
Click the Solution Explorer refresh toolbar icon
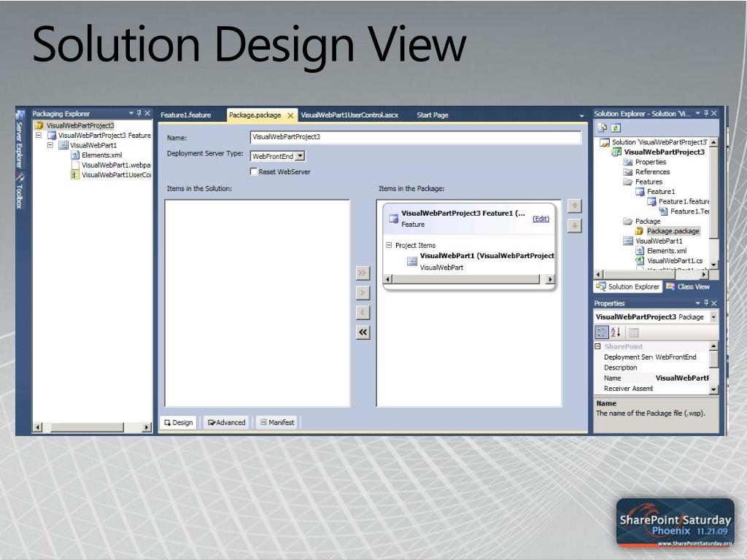pyautogui.click(x=616, y=128)
